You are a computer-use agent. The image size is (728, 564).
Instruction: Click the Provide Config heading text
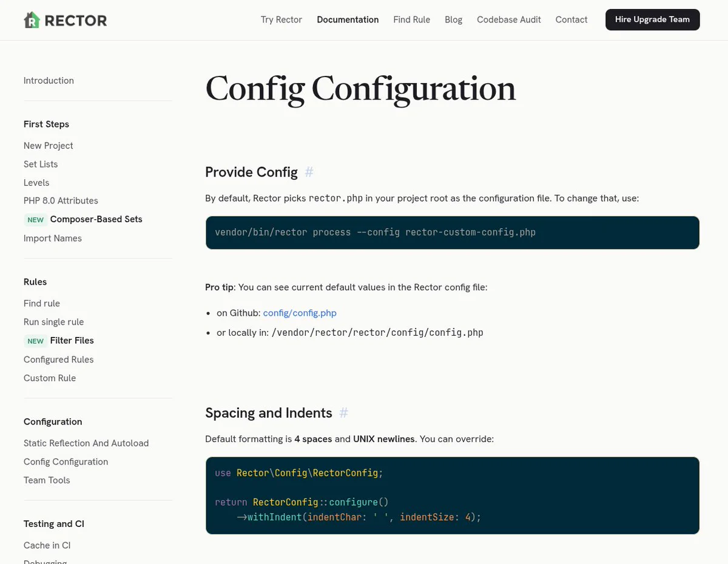pyautogui.click(x=251, y=172)
